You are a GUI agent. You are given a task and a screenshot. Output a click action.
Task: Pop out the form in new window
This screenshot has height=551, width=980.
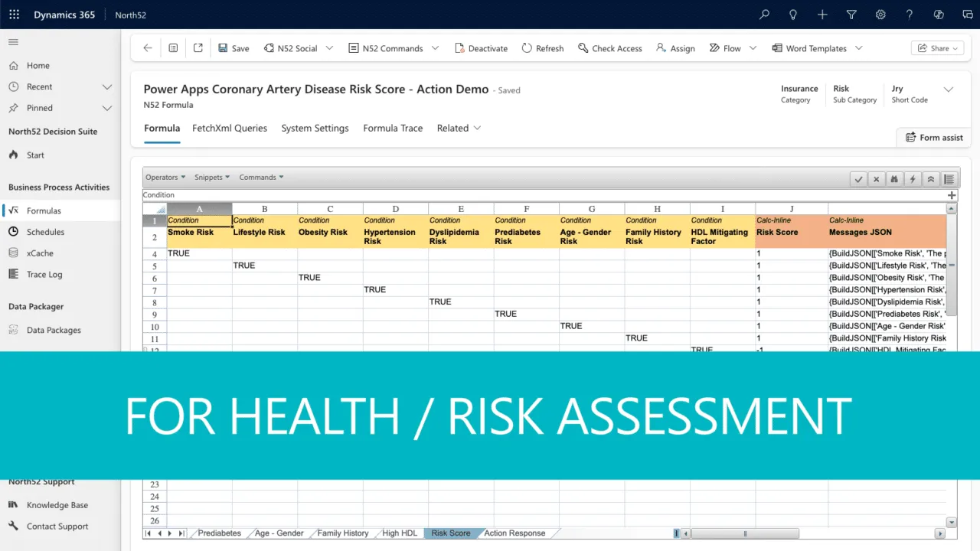tap(198, 47)
